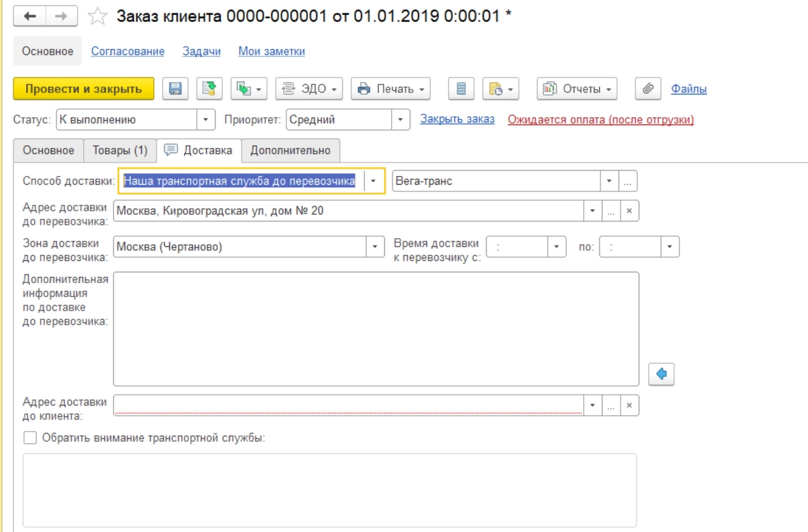Open selection dialog for Вега-транс carrier
The width and height of the screenshot is (808, 532).
tap(628, 181)
